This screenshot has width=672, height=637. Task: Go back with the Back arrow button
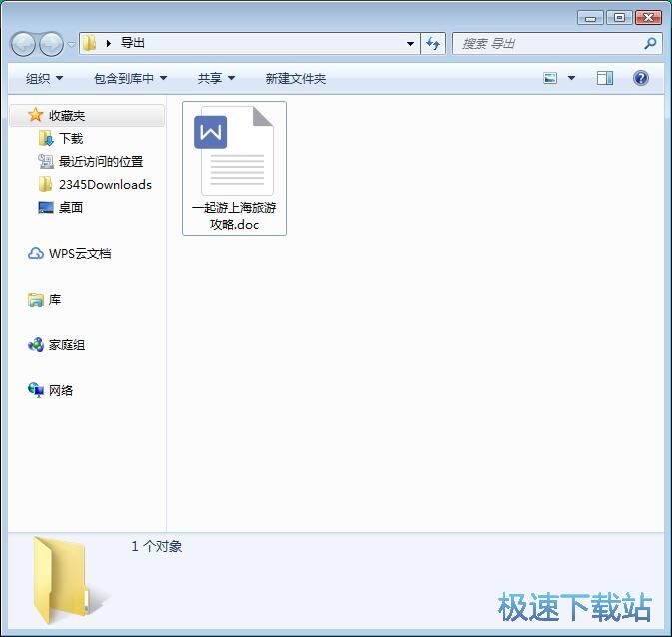click(x=23, y=44)
